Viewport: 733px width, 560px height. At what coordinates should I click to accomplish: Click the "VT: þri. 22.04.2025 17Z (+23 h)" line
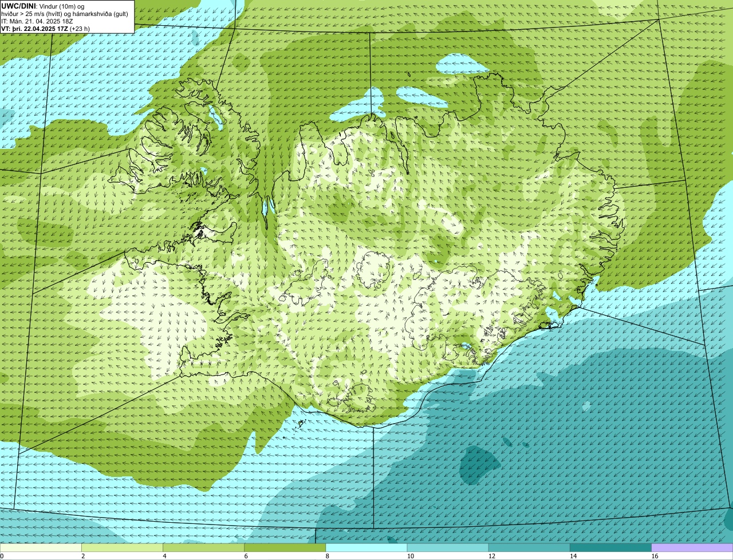tap(45, 29)
